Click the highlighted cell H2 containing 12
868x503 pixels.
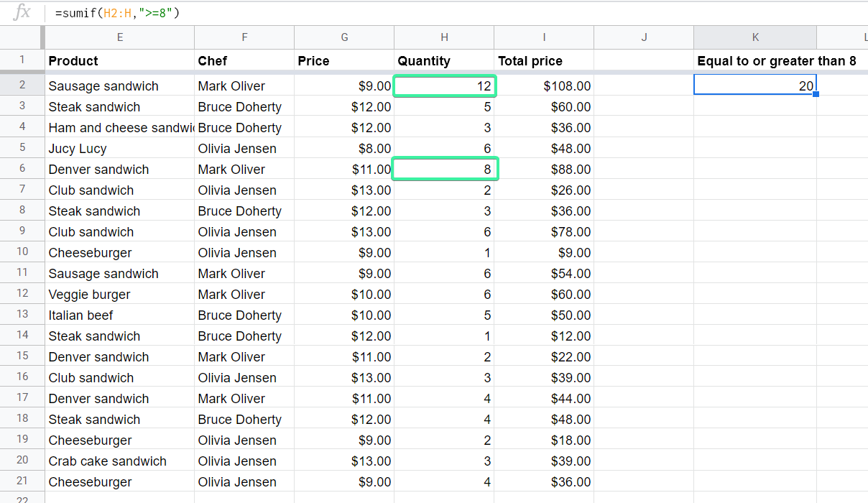point(444,85)
